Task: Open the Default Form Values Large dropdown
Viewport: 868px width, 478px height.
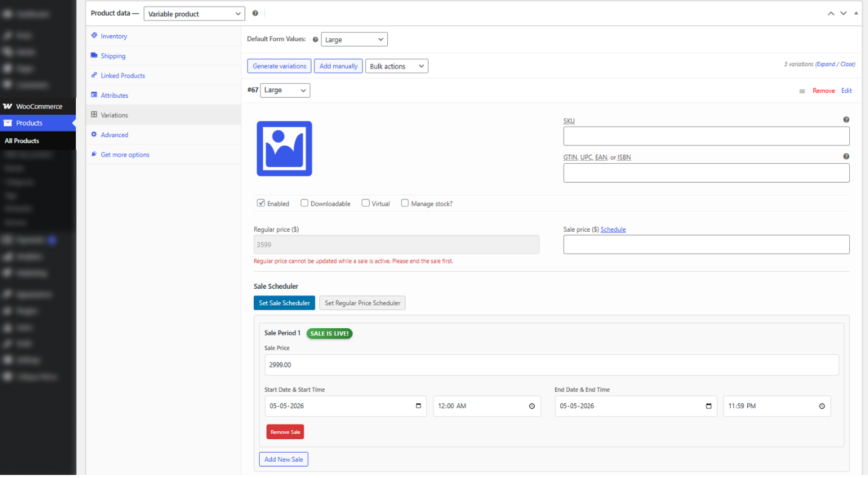Action: pos(354,39)
